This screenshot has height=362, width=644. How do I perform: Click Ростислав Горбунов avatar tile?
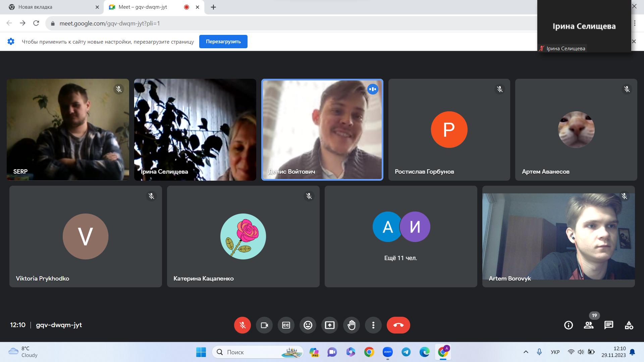[x=449, y=130]
